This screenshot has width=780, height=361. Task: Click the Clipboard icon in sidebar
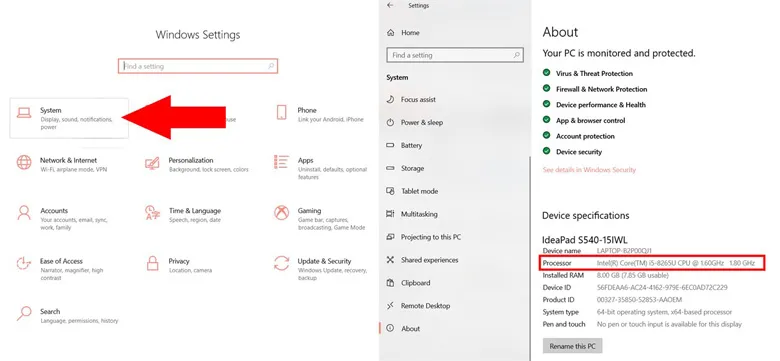(x=390, y=283)
